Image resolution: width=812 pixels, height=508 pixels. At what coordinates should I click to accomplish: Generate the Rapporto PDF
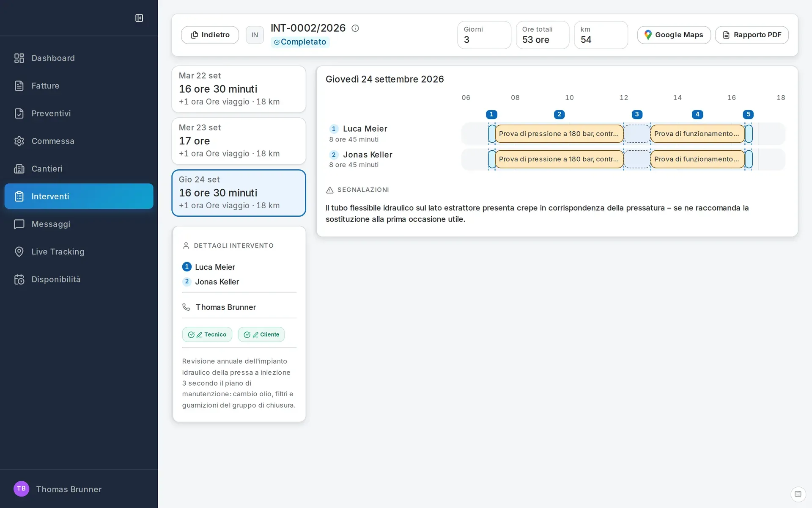click(x=752, y=35)
